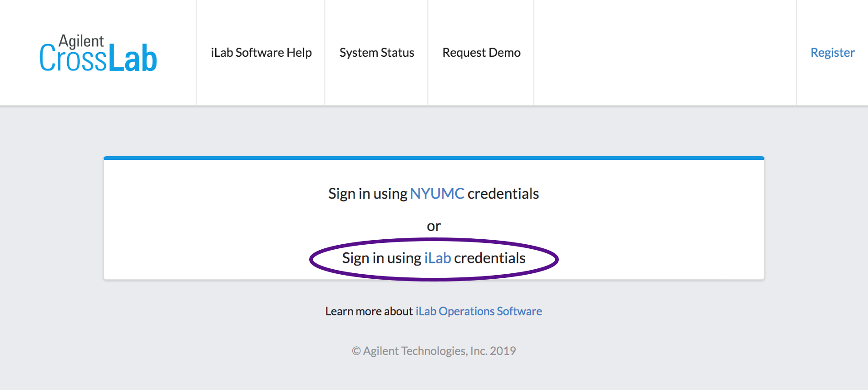
Task: Sign in via the NYUMC link
Action: tap(437, 194)
